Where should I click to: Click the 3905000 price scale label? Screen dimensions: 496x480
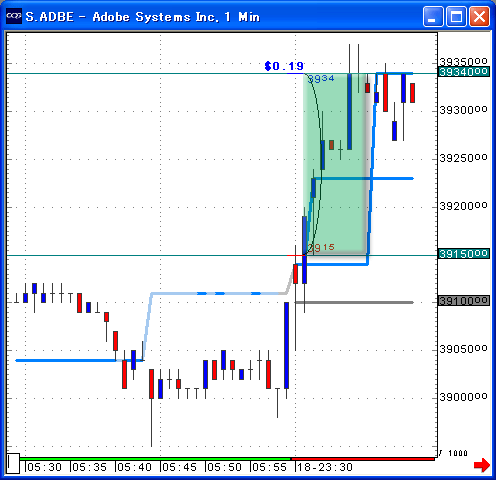click(463, 349)
